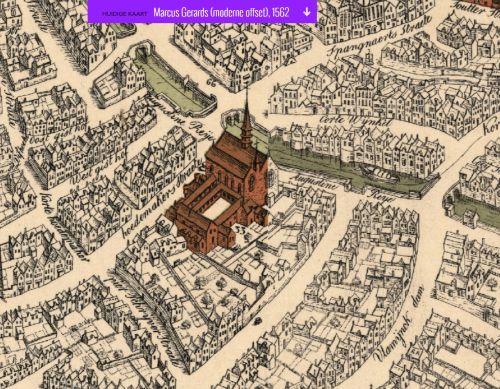
Task: Click the corte Wynkel label
Action: (356, 120)
